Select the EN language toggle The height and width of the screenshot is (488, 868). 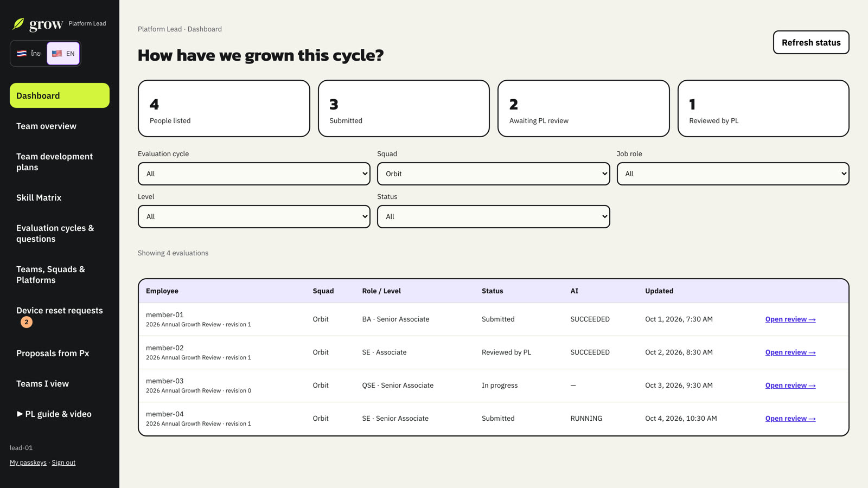click(63, 53)
